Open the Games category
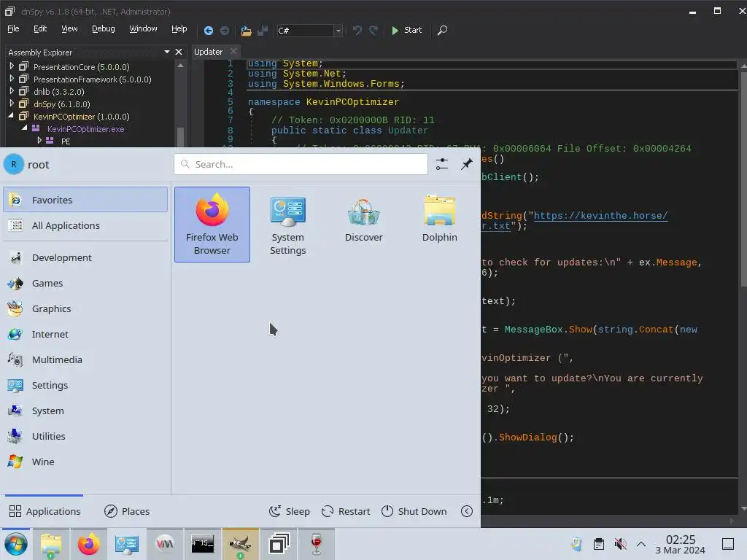The height and width of the screenshot is (560, 747). pyautogui.click(x=85, y=284)
